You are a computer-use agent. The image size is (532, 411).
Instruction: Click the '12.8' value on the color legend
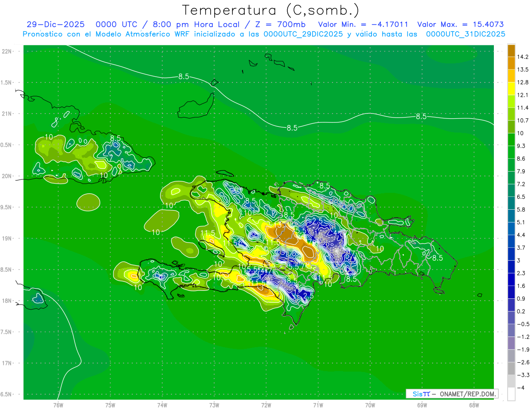click(523, 82)
